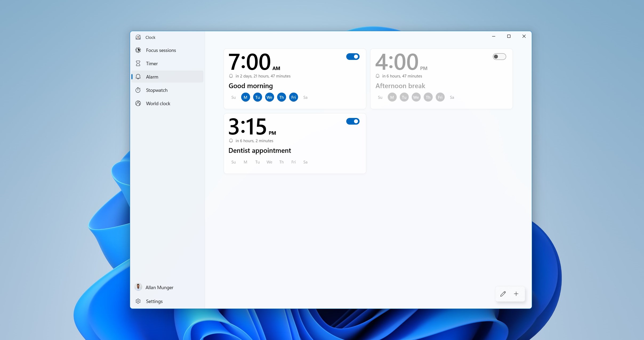Deselect Monday repeat on Good morning alarm
Screen dimensions: 644x340
click(x=245, y=97)
